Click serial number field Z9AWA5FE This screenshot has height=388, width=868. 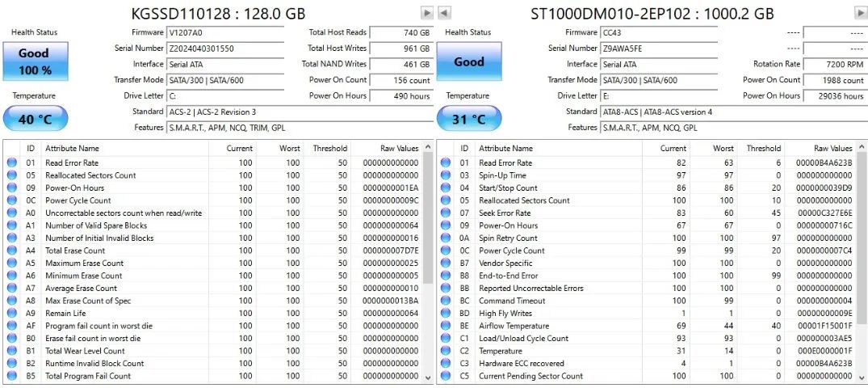click(x=659, y=48)
